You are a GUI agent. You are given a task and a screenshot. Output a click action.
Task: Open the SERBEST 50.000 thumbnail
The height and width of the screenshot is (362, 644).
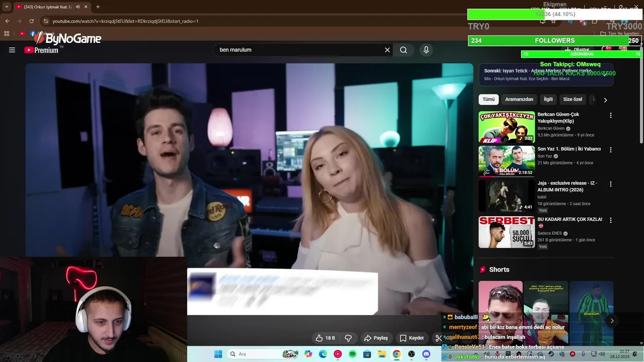[x=507, y=232]
